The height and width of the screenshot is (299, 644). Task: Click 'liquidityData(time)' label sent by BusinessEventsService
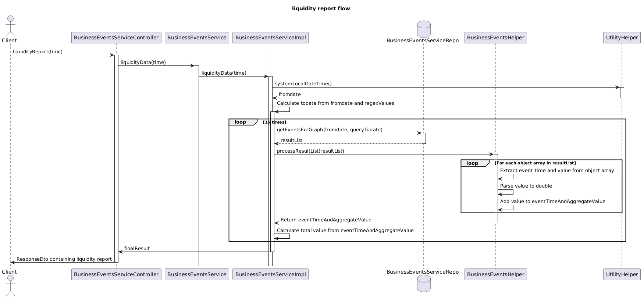click(x=224, y=73)
